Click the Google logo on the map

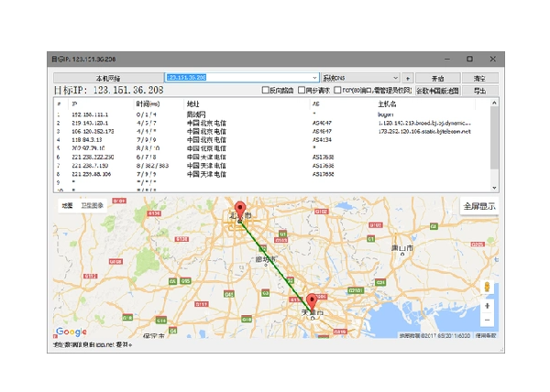coord(71,332)
